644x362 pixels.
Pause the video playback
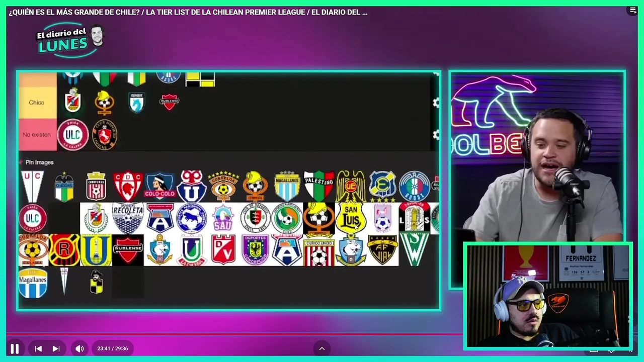(15, 348)
